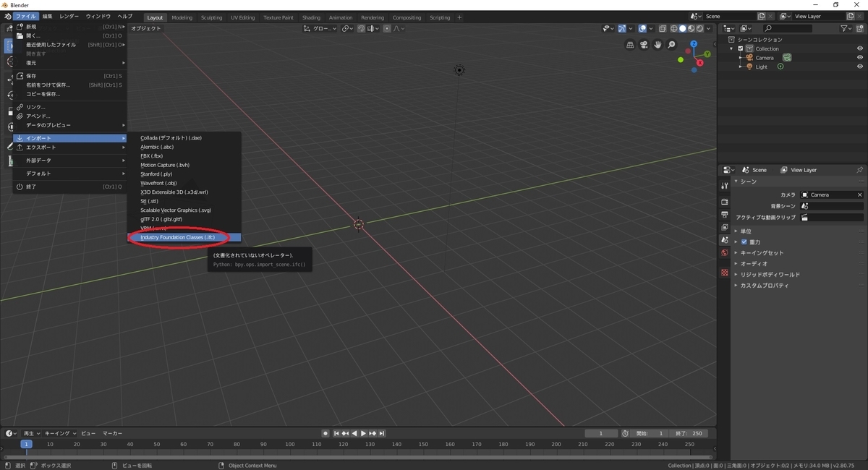Expand the カスタムプロパティ panel
Image resolution: width=868 pixels, height=470 pixels.
pyautogui.click(x=765, y=285)
